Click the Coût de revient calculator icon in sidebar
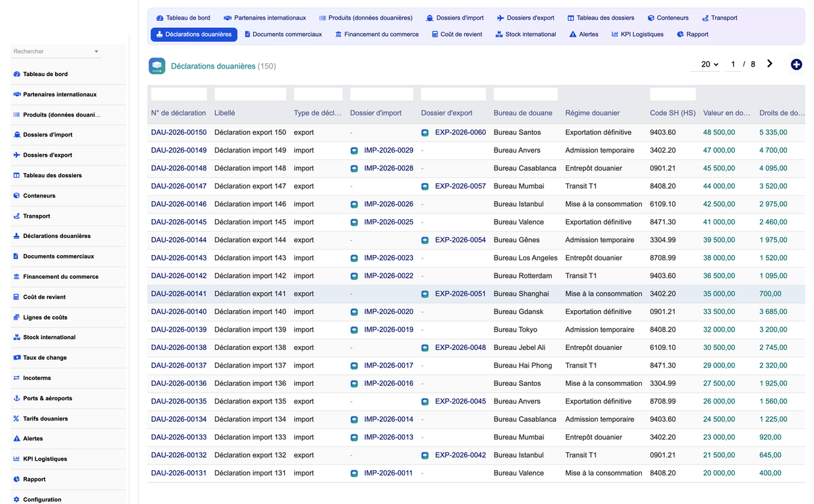This screenshot has height=504, width=814. tap(17, 297)
